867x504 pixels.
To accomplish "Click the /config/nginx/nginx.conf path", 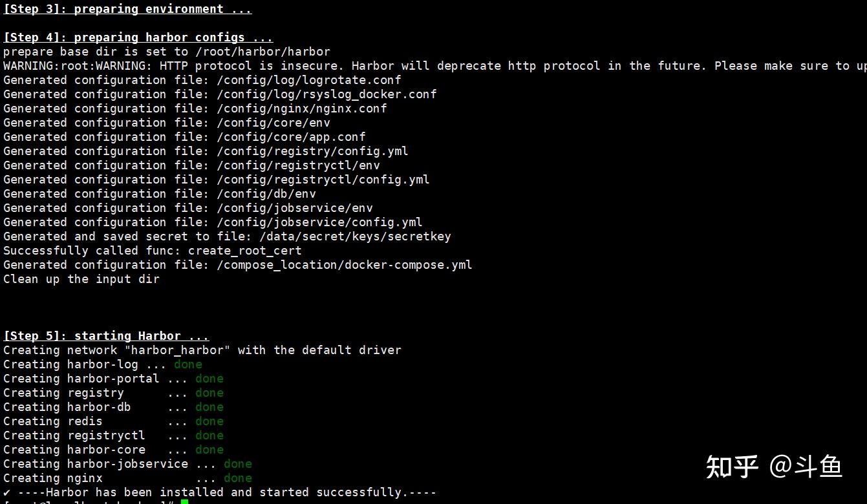I will point(305,109).
